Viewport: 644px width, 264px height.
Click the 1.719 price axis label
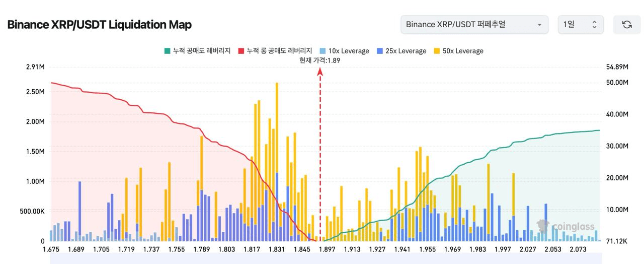pos(126,249)
